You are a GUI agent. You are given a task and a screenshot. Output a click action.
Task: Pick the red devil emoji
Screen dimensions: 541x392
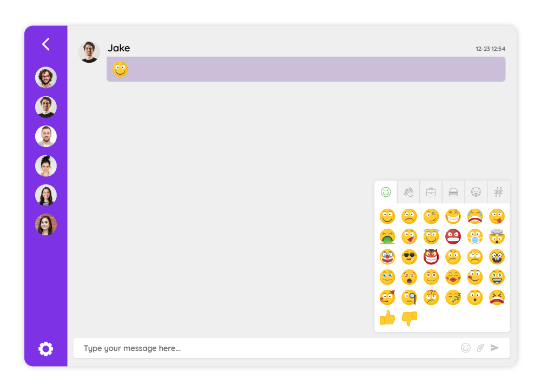(431, 257)
